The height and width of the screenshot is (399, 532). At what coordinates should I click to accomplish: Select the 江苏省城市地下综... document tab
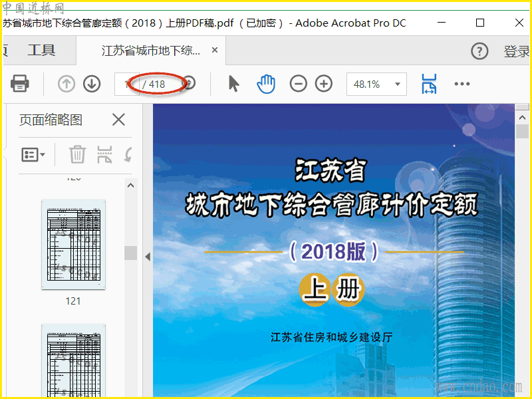151,51
